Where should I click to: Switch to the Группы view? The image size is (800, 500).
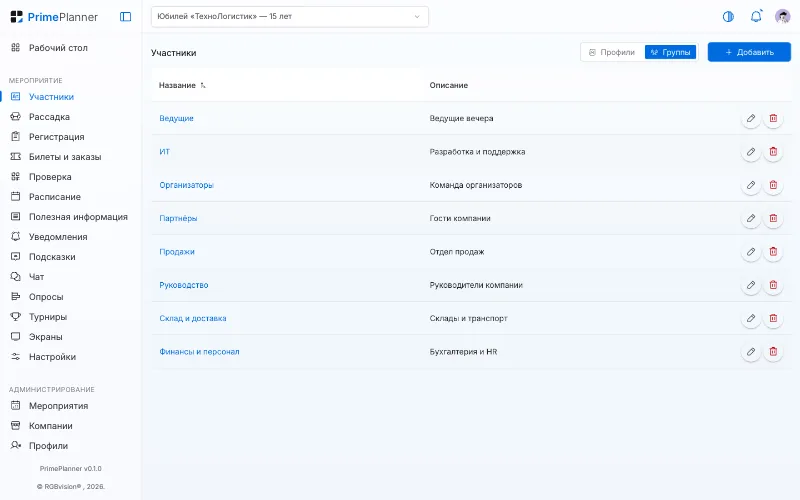(670, 52)
